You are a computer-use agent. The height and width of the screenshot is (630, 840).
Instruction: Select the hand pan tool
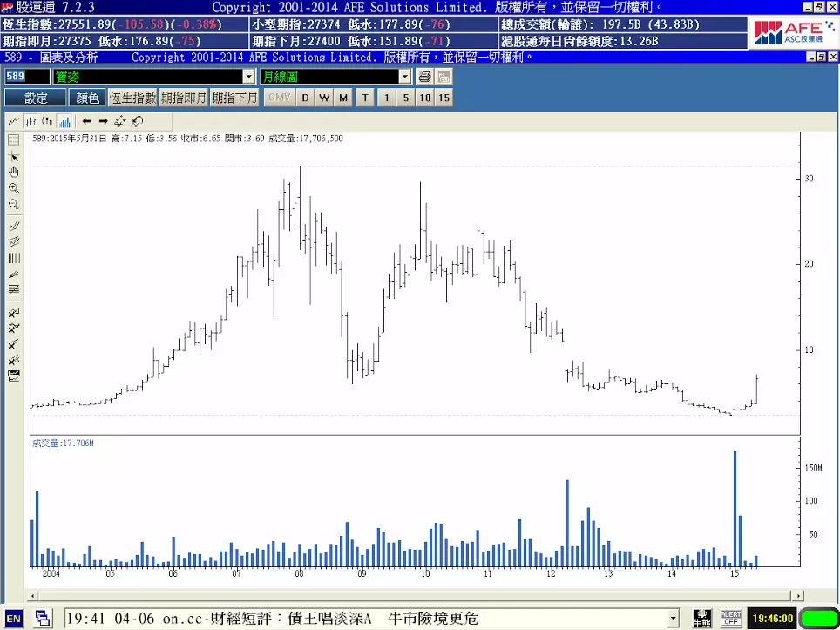pyautogui.click(x=14, y=172)
